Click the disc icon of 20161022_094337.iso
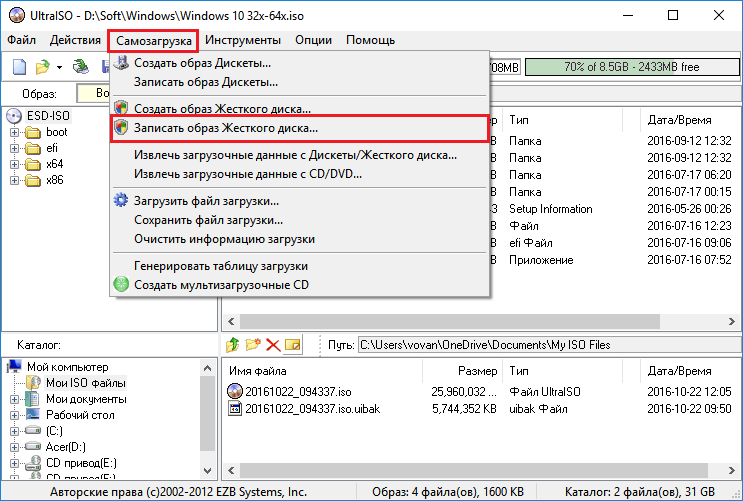This screenshot has height=501, width=743. click(x=235, y=392)
